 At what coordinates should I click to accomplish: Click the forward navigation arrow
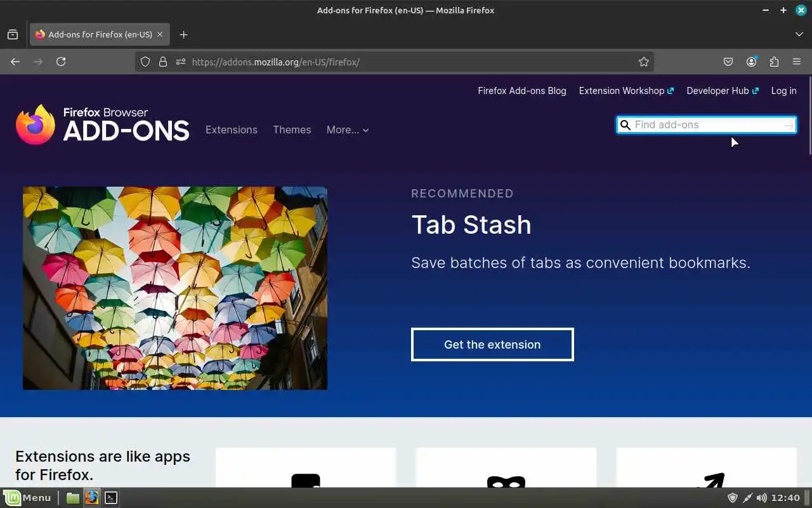click(38, 62)
